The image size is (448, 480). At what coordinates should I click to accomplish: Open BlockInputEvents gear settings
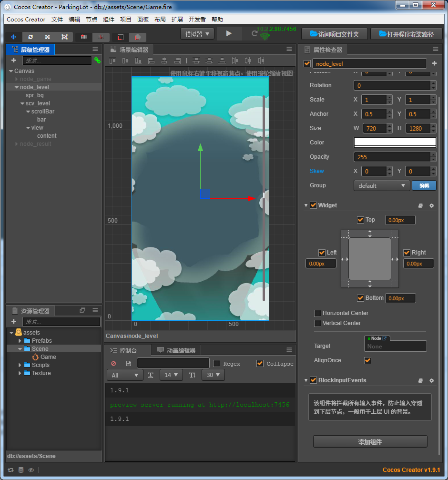pos(431,380)
